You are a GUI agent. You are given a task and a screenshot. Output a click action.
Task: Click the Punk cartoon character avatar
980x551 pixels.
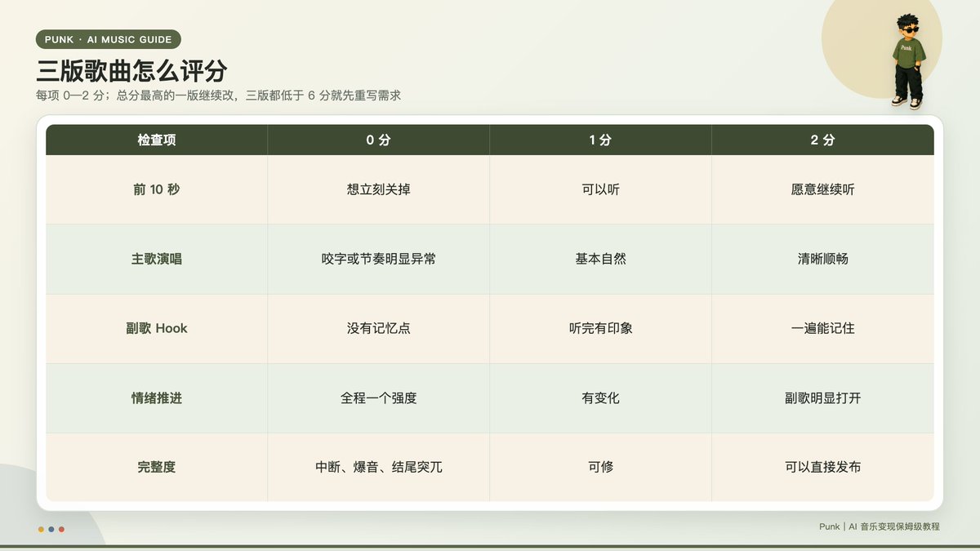click(x=908, y=60)
